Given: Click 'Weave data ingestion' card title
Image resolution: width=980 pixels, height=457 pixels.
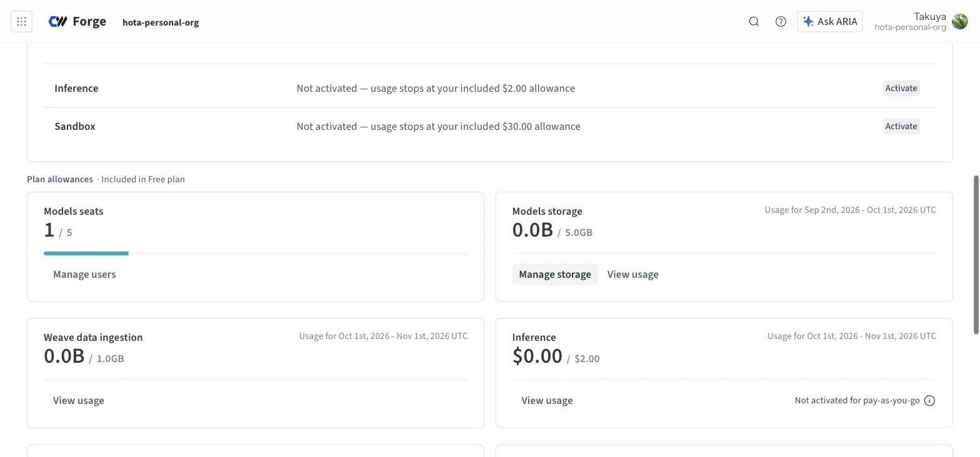Looking at the screenshot, I should [x=93, y=337].
